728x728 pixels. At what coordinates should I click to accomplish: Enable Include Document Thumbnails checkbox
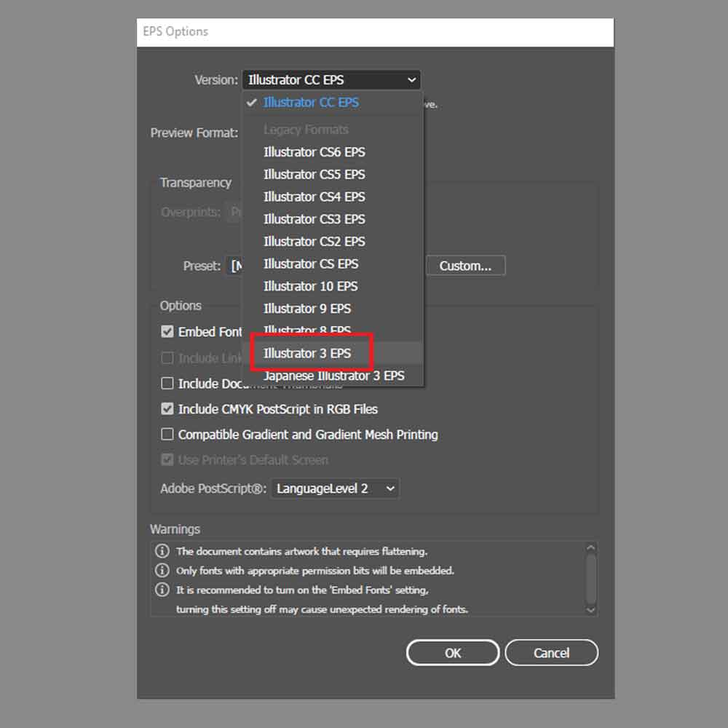coord(167,384)
